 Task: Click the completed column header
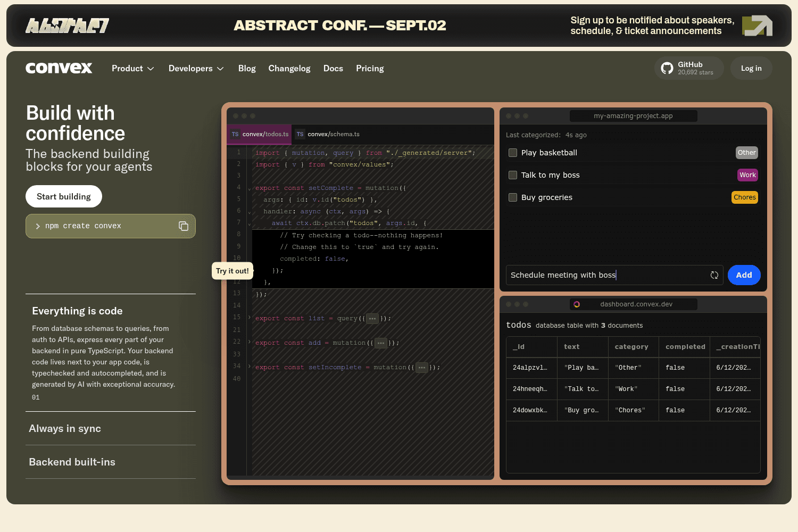point(685,347)
